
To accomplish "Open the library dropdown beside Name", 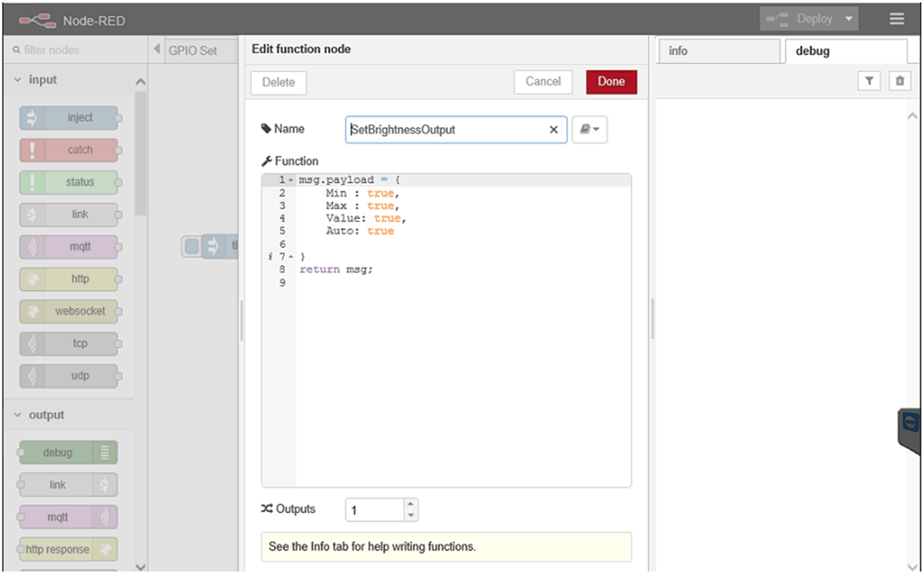I will (x=589, y=130).
